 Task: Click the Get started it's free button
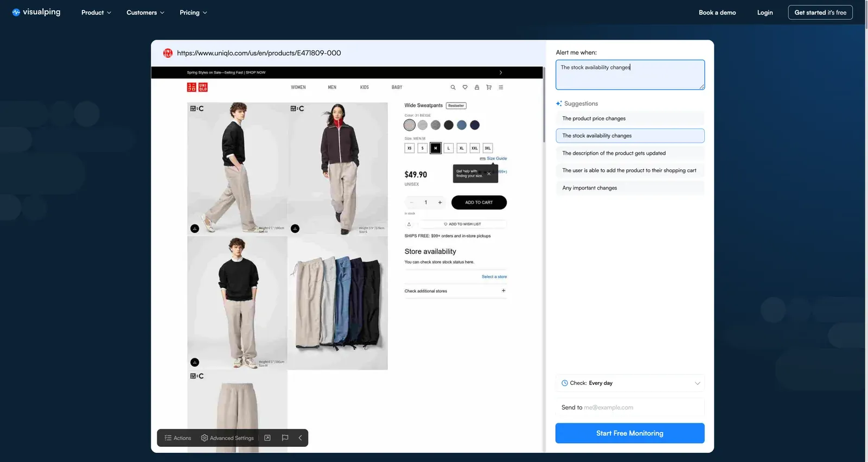(820, 12)
